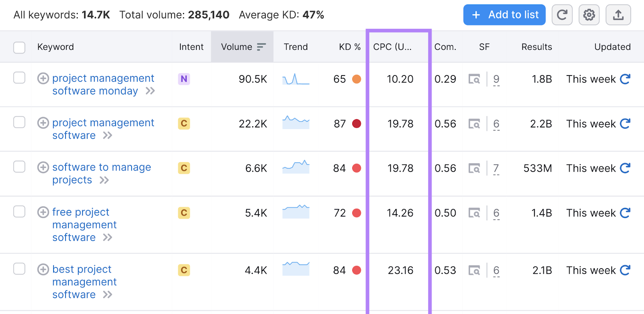Click the N intent badge
644x314 pixels.
[x=184, y=79]
